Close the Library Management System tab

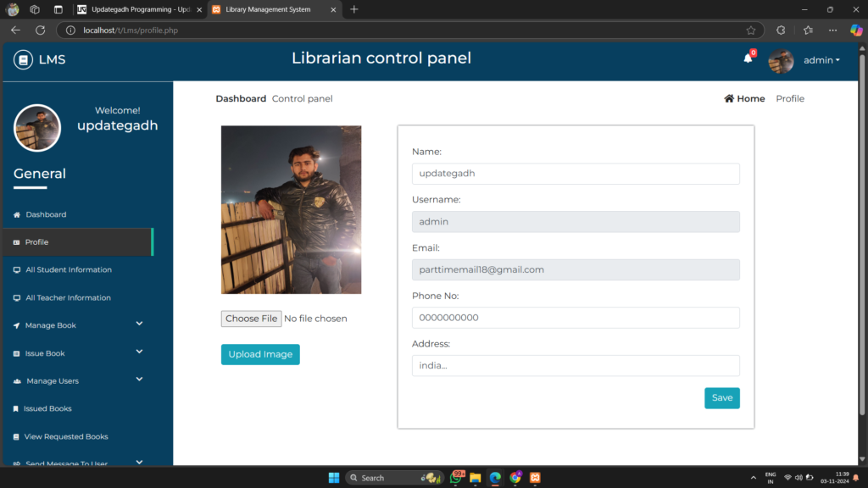(333, 9)
